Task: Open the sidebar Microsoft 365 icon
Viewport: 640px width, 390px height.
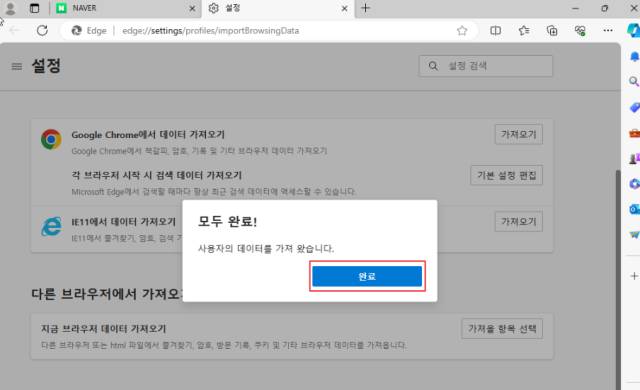Action: point(634,184)
